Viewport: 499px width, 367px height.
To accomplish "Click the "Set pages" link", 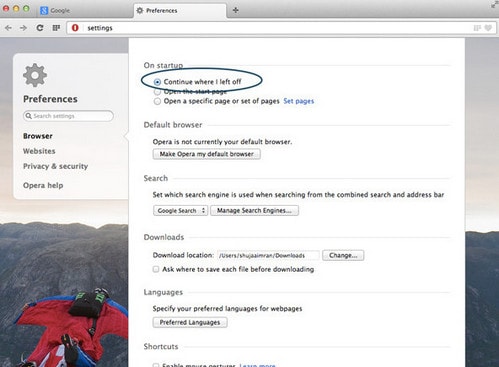I will (x=299, y=101).
